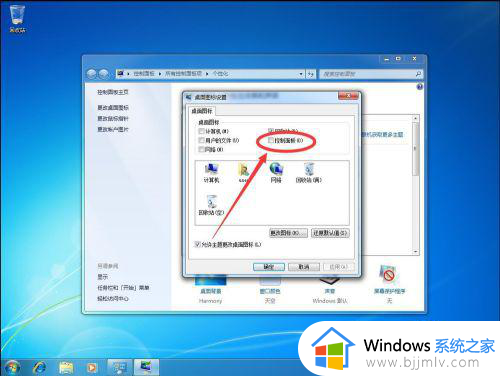Image resolution: width=500 pixels, height=376 pixels.
Task: Click the Forward arrow in the Personalization window
Action: click(104, 74)
